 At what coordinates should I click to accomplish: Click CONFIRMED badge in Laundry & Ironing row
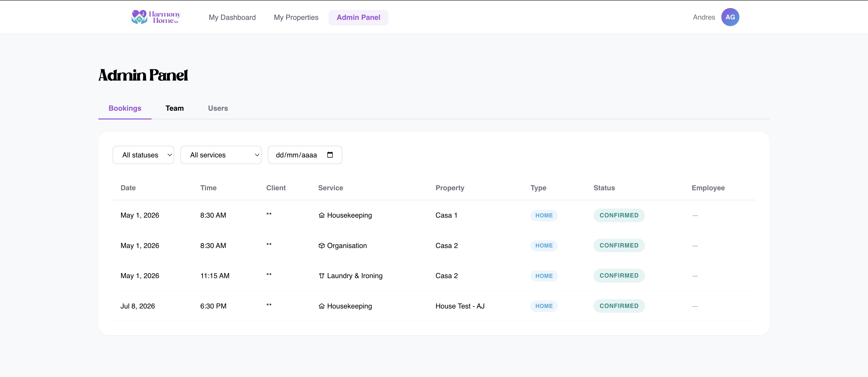(x=619, y=276)
